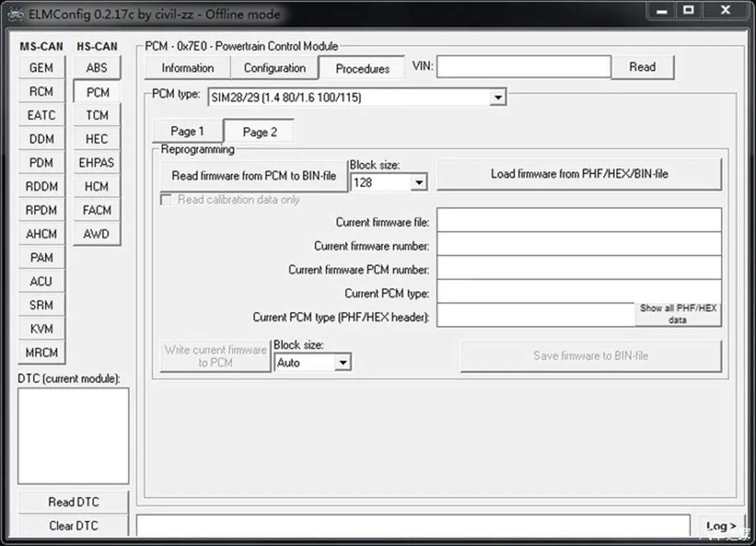Select the PDM module
The width and height of the screenshot is (756, 546).
[x=42, y=162]
